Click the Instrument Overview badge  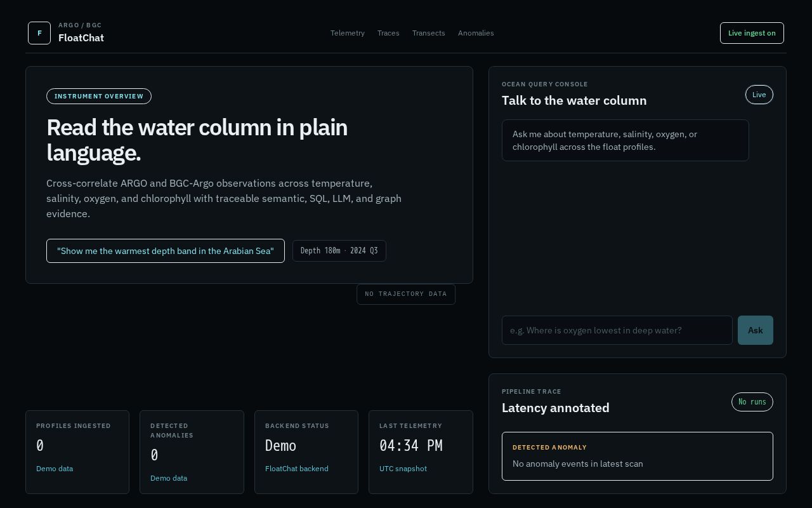pos(99,97)
